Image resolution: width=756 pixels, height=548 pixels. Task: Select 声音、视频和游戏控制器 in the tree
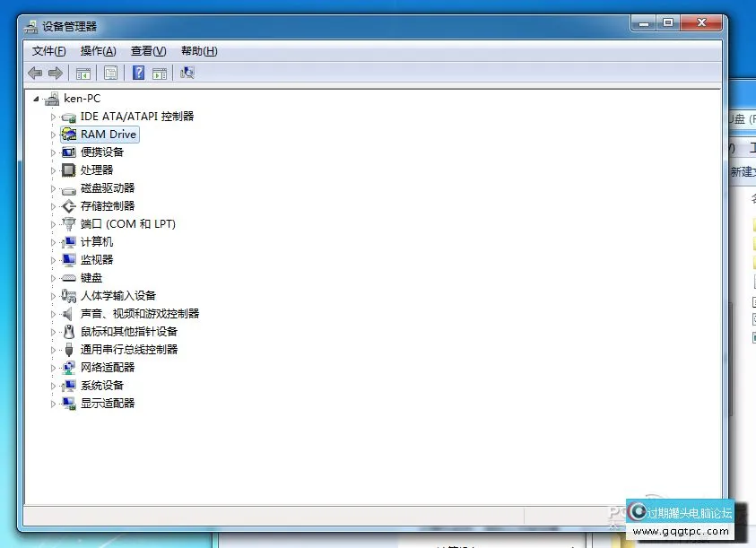[x=139, y=314]
